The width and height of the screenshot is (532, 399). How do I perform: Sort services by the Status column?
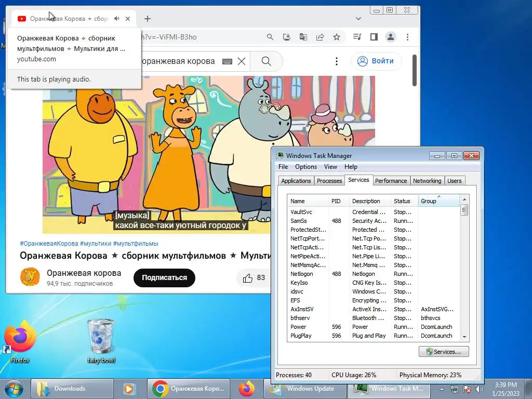click(404, 201)
